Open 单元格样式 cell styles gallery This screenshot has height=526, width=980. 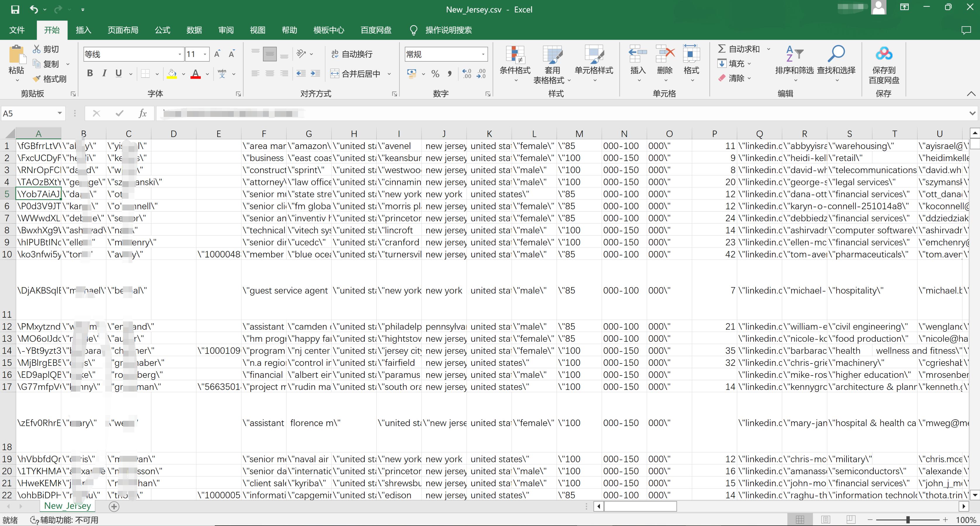[x=594, y=64]
